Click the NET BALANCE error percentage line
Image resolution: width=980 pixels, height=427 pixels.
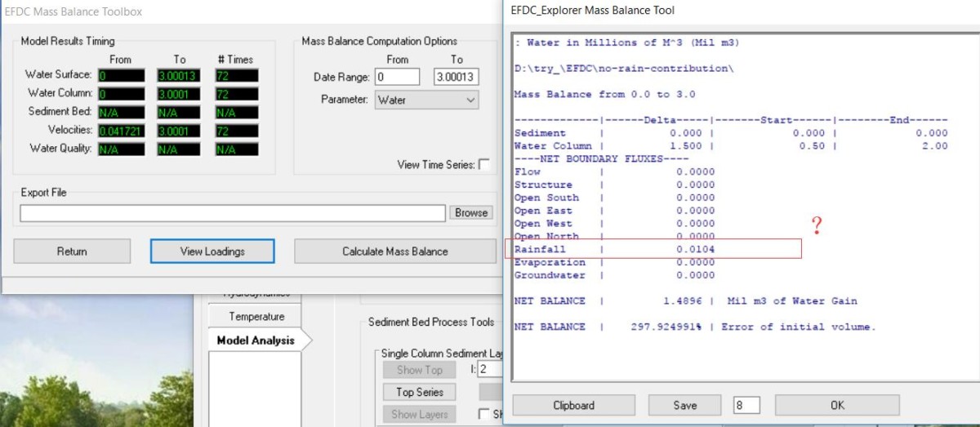point(695,327)
